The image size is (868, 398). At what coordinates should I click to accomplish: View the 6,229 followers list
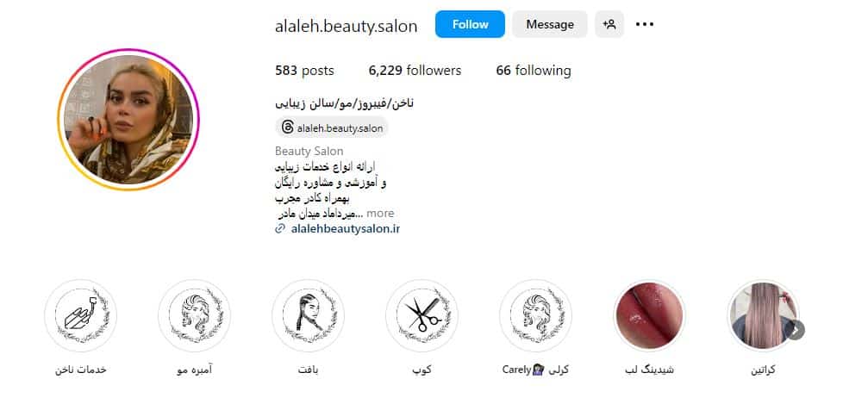(x=415, y=71)
